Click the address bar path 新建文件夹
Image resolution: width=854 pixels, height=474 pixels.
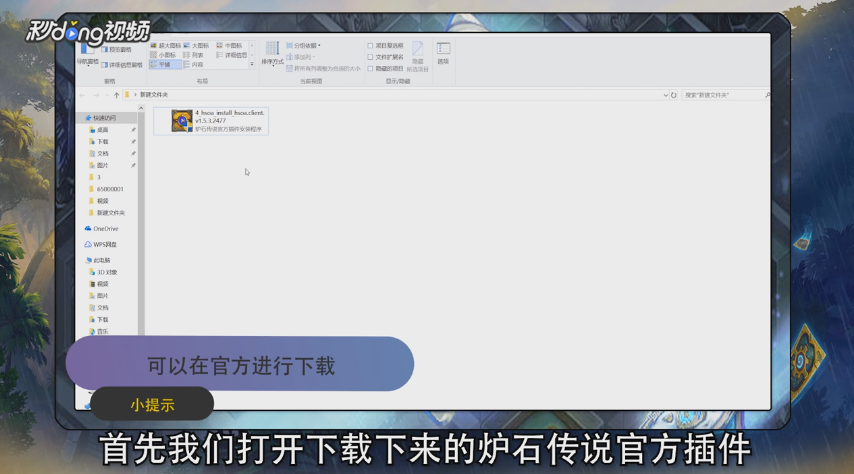[154, 95]
